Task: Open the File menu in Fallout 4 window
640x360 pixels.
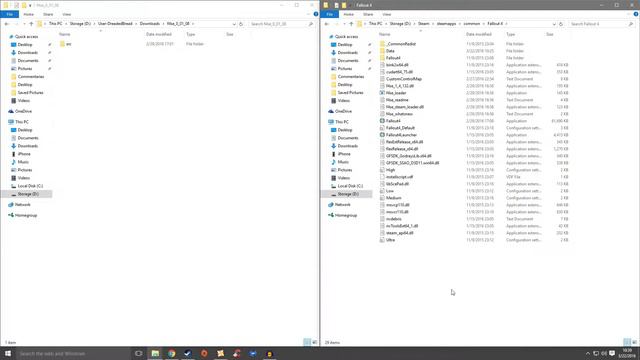Action: 329,14
